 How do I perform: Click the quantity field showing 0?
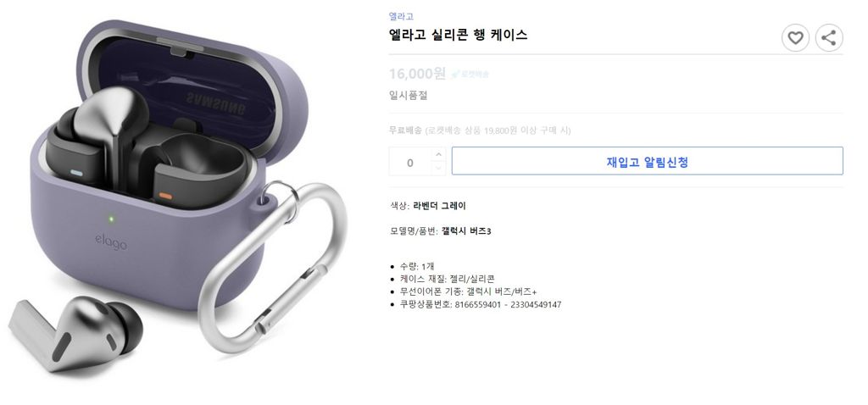410,162
